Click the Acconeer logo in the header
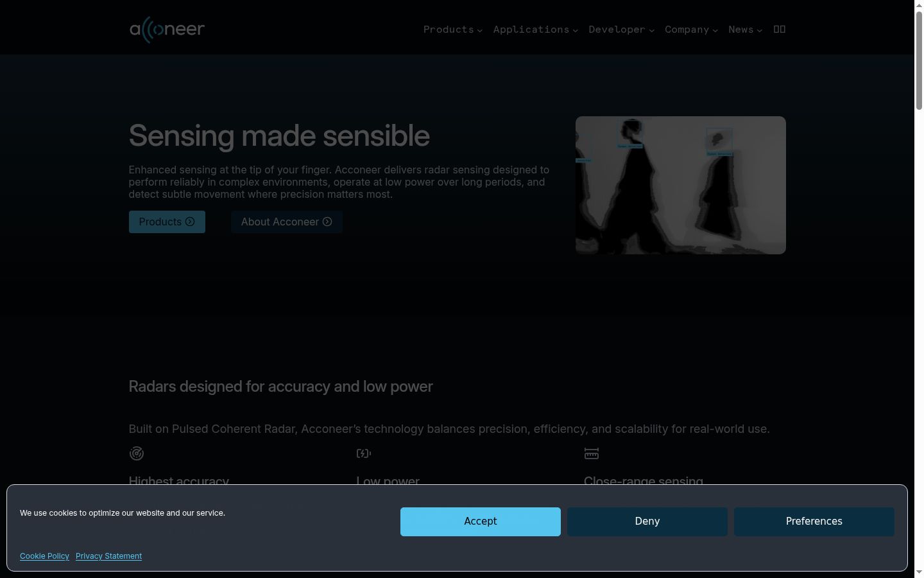Screen dimensions: 924x578 click(x=167, y=30)
